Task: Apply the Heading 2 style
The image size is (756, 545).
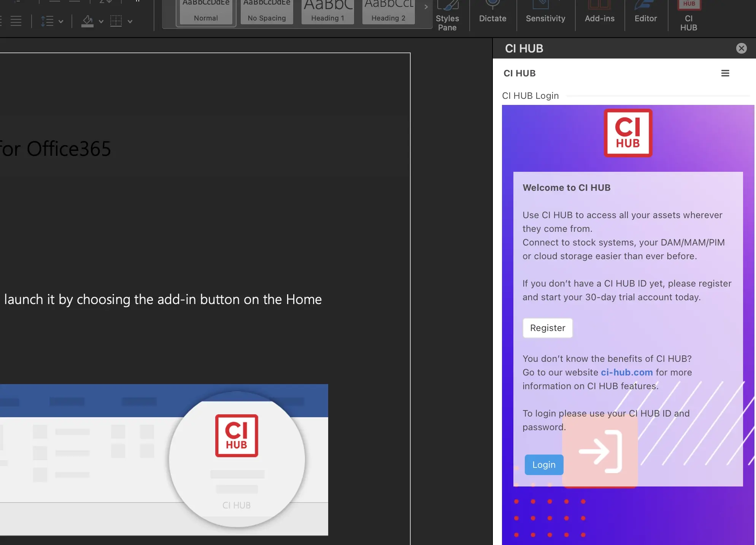Action: pyautogui.click(x=388, y=12)
